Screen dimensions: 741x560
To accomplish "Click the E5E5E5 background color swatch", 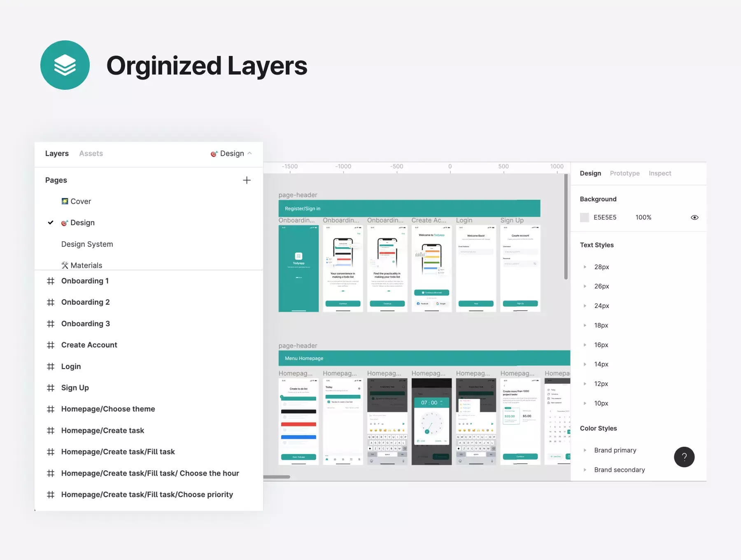I will 585,217.
